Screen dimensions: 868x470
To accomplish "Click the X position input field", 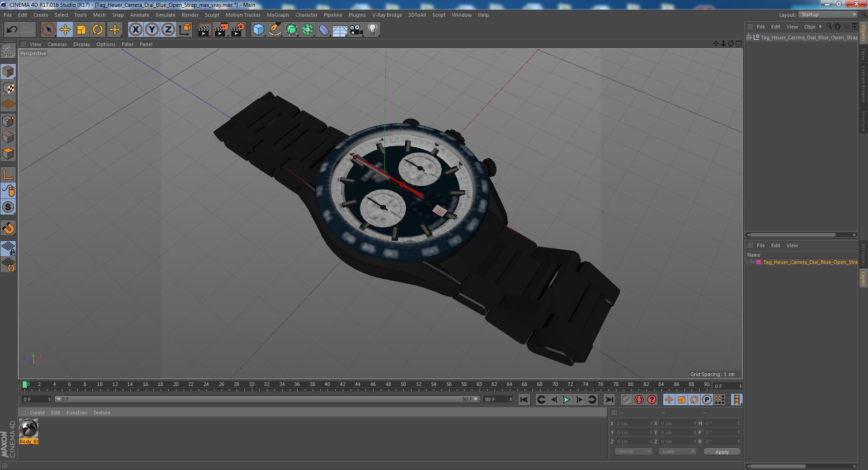I will tap(633, 423).
